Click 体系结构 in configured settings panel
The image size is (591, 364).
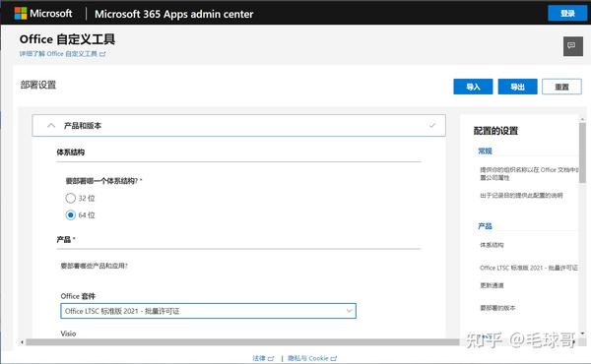coord(492,245)
